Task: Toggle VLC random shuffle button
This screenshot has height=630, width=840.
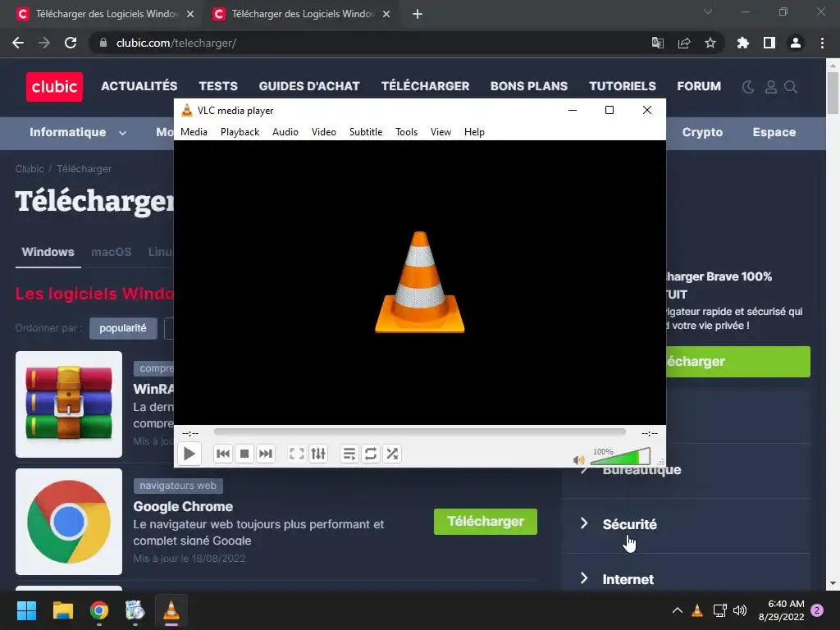Action: (392, 454)
